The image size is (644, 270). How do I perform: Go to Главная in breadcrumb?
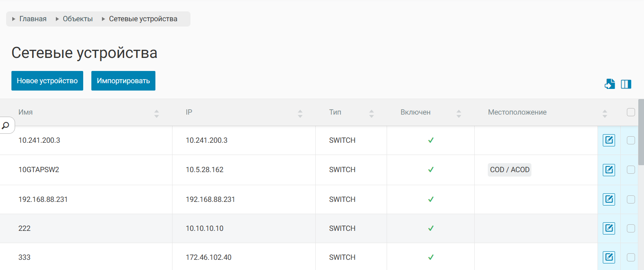coord(33,19)
